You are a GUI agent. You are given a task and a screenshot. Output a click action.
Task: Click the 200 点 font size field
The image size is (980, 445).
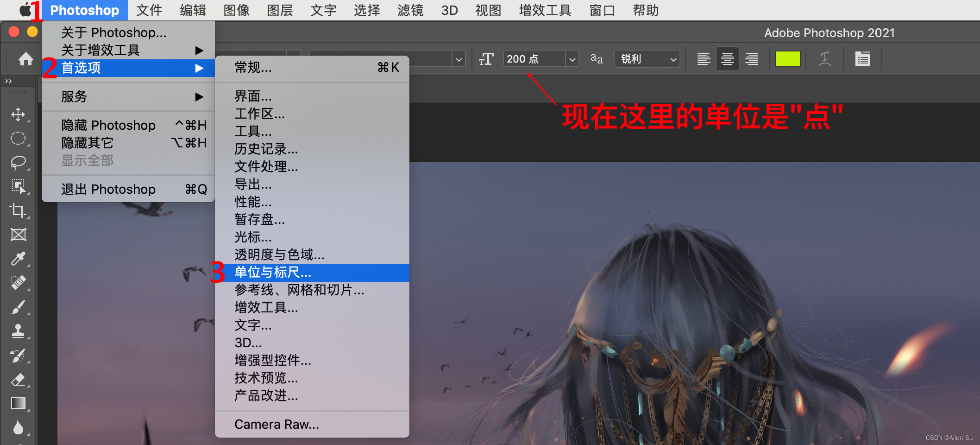[x=534, y=59]
